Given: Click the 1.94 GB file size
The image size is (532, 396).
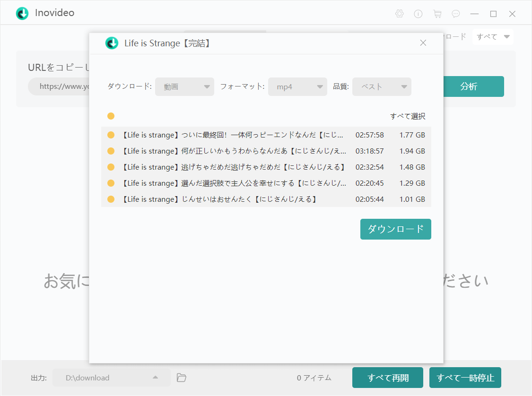Looking at the screenshot, I should click(x=412, y=151).
